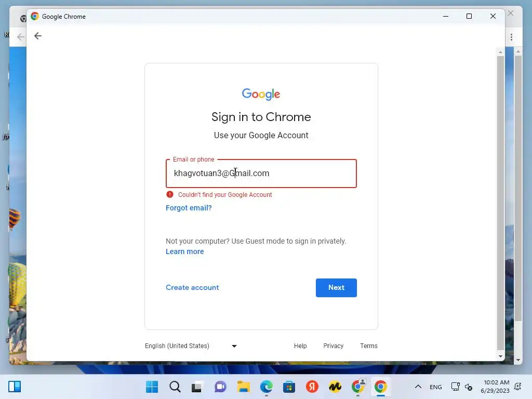Go back using the sign-in window arrow
This screenshot has width=532, height=399.
[38, 36]
